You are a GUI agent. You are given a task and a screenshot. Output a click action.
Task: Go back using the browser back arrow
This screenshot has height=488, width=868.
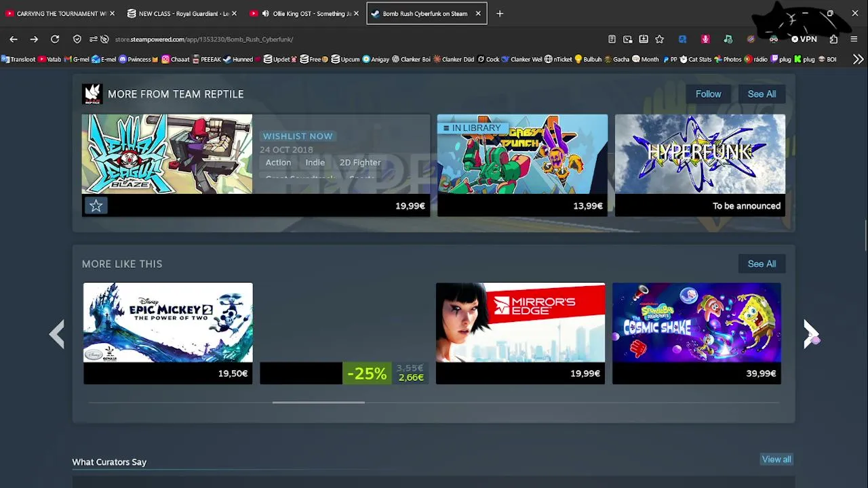pyautogui.click(x=14, y=39)
